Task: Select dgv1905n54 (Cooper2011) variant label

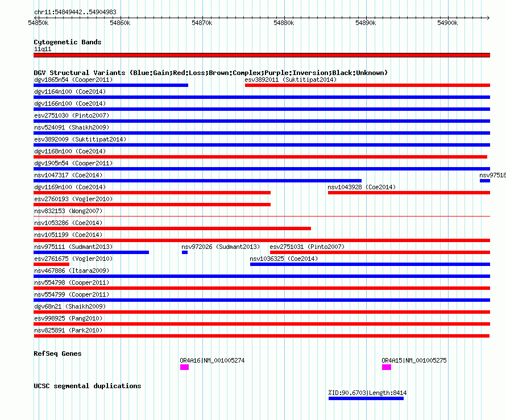Action: click(x=73, y=163)
